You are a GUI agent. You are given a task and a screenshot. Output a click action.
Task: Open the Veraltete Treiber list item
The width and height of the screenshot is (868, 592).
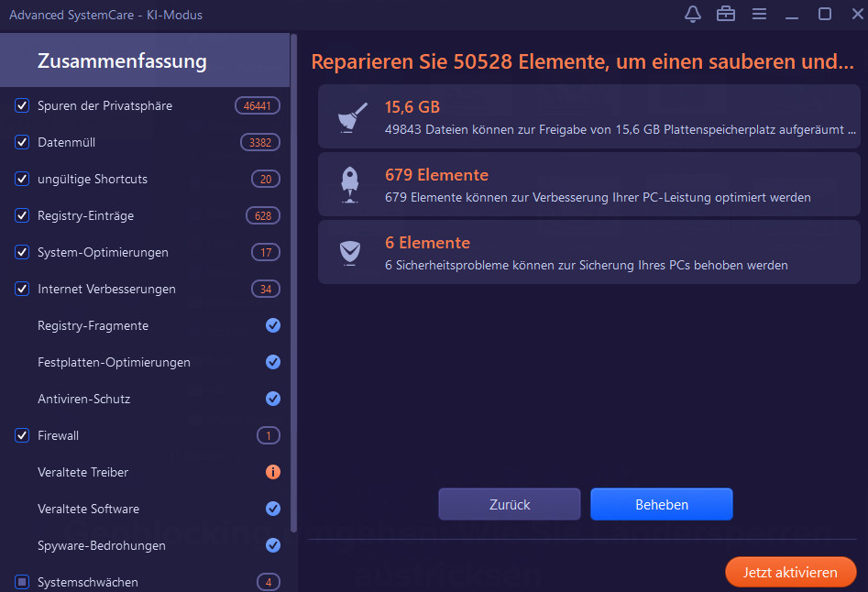[x=145, y=472]
